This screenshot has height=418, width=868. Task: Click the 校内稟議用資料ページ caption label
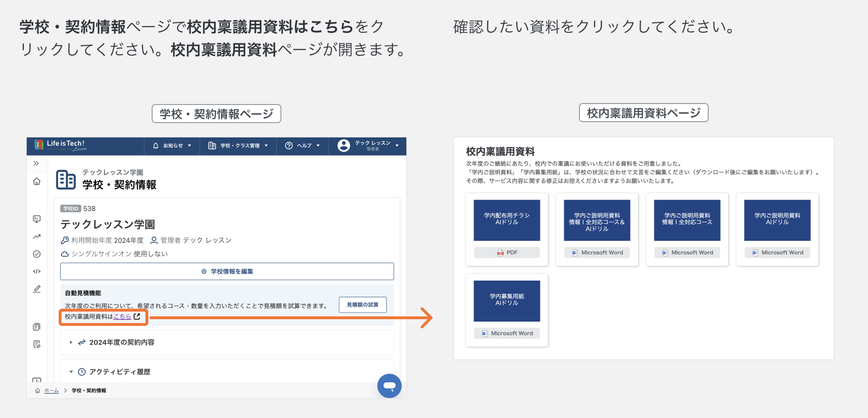[644, 113]
